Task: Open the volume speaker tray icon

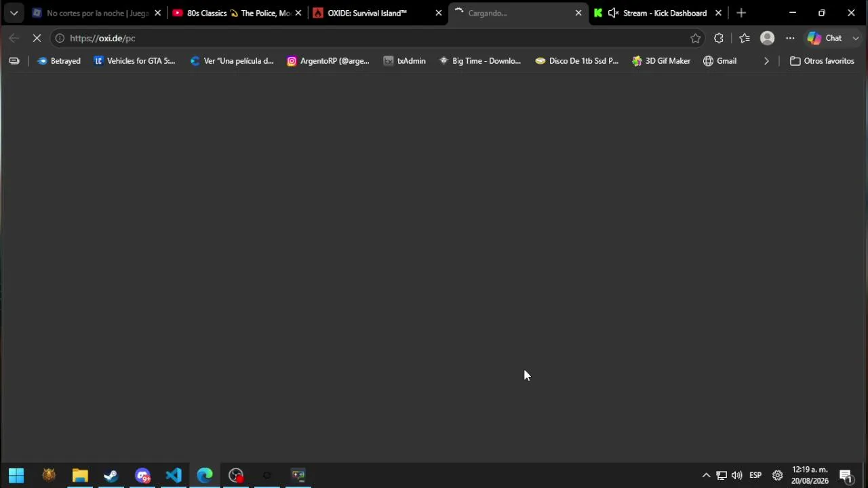Action: pos(736,475)
